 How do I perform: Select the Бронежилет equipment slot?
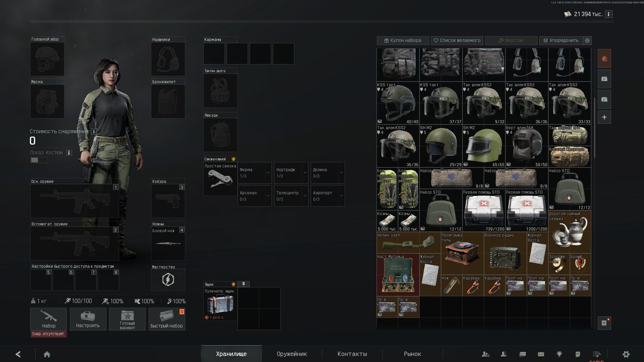tap(168, 101)
